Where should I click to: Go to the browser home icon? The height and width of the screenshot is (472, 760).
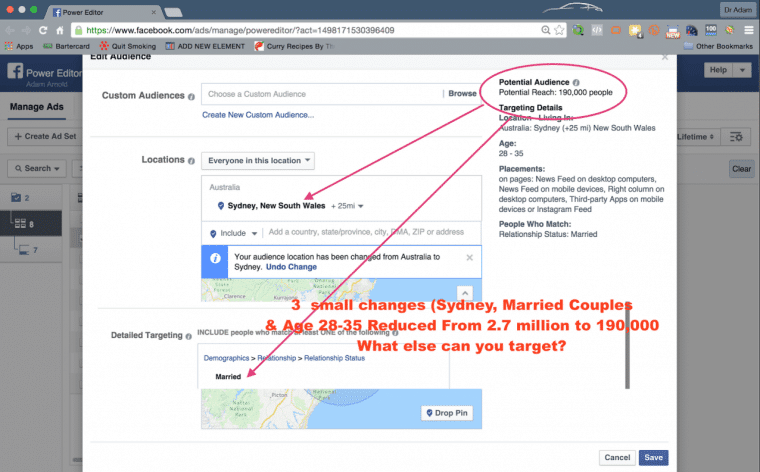60,30
